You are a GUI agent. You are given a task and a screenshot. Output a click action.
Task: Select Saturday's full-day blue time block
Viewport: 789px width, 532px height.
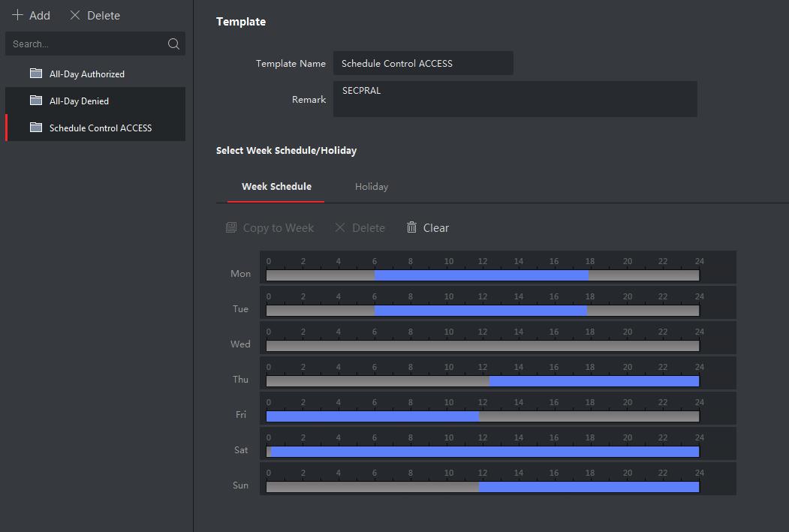pyautogui.click(x=484, y=452)
